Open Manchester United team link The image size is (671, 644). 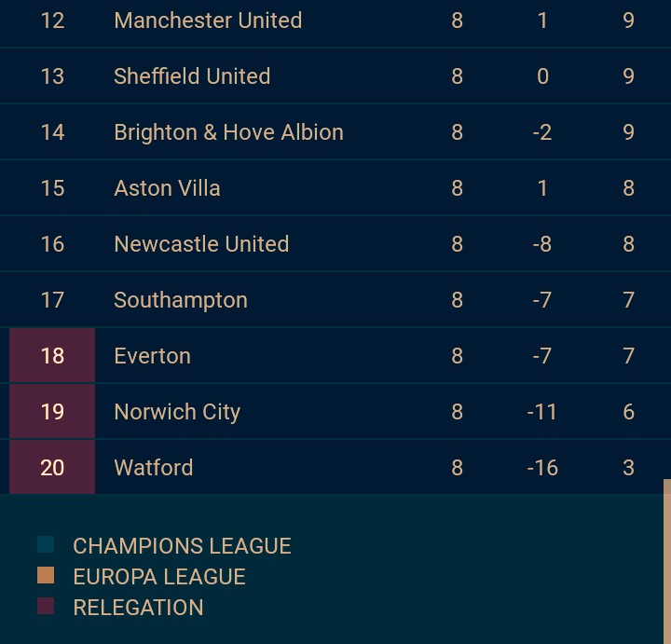click(x=207, y=21)
